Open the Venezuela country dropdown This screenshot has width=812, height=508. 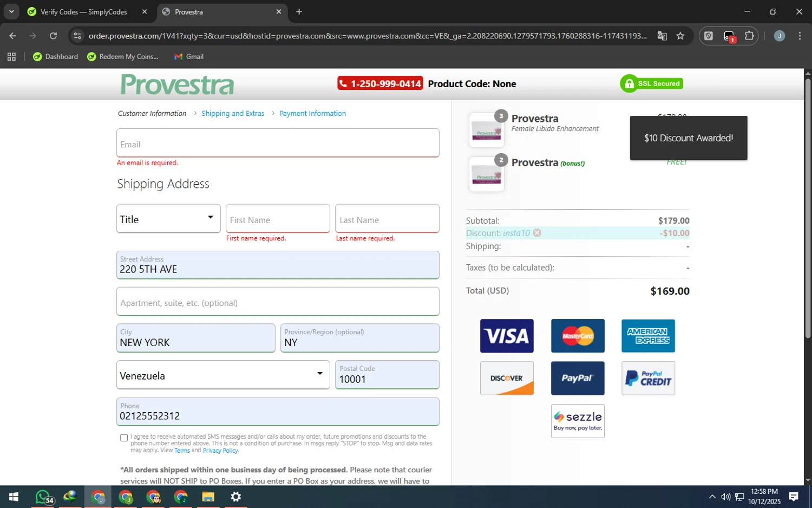point(223,375)
